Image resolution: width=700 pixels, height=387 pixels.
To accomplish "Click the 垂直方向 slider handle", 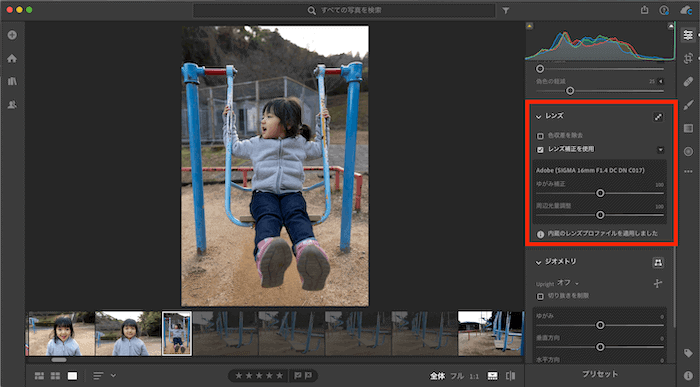I will (x=600, y=347).
